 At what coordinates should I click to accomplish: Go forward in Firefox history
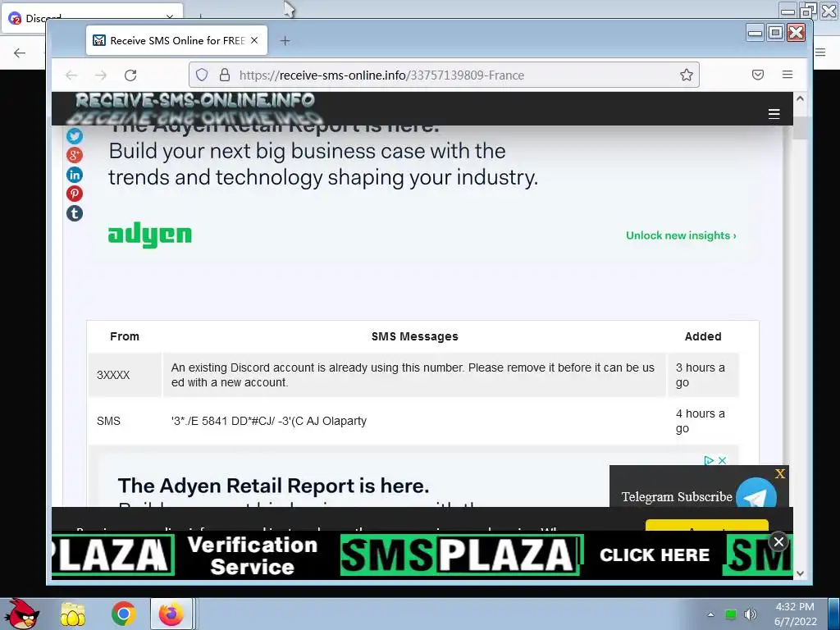click(x=101, y=75)
